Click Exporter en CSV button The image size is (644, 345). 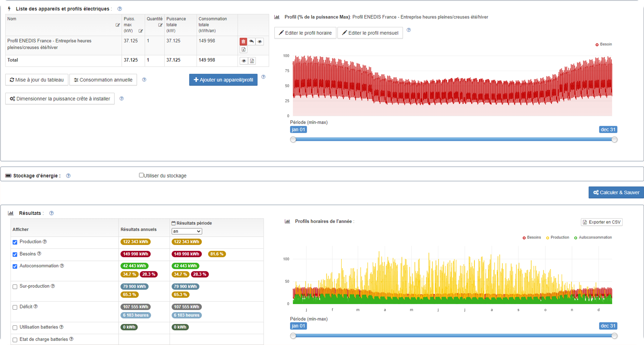click(x=602, y=222)
